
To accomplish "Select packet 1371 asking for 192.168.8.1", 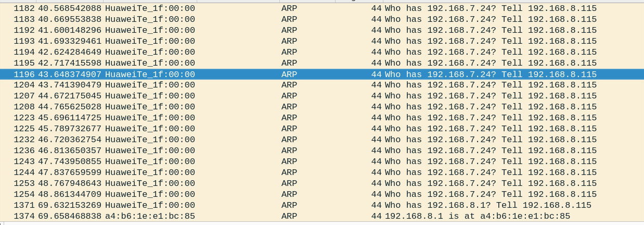I will [x=322, y=205].
